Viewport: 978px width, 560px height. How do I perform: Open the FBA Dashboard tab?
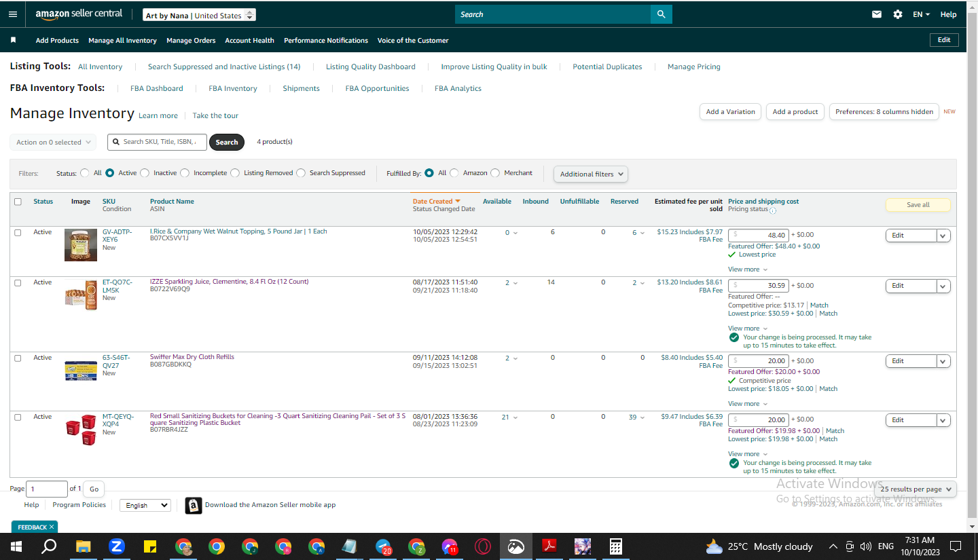point(157,88)
